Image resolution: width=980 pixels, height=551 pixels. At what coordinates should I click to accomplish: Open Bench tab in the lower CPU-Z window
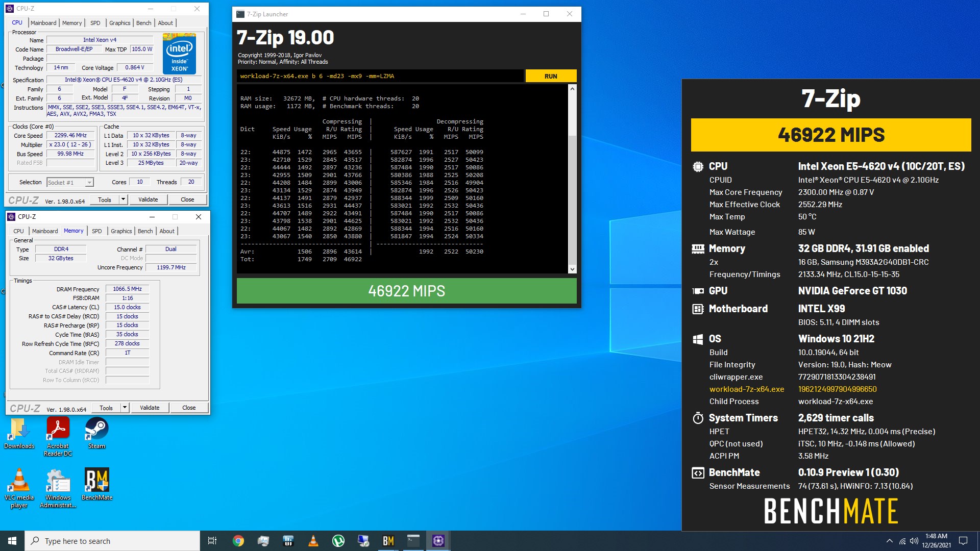click(x=145, y=231)
